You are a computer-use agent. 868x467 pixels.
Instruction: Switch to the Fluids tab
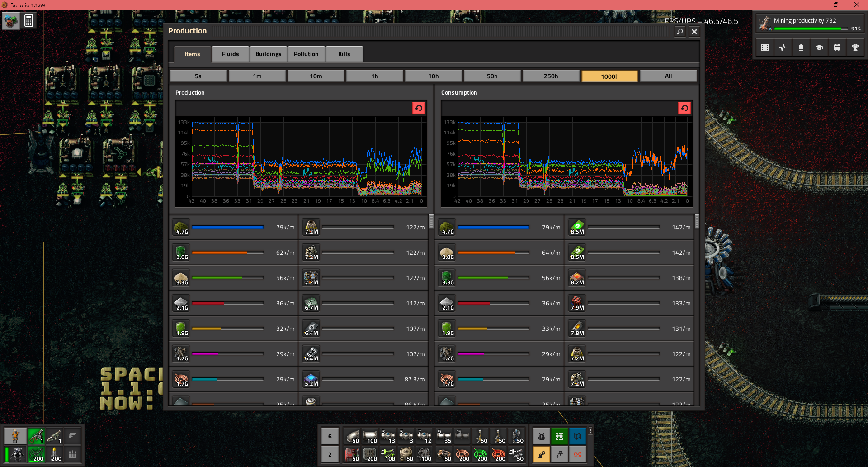[x=231, y=54]
